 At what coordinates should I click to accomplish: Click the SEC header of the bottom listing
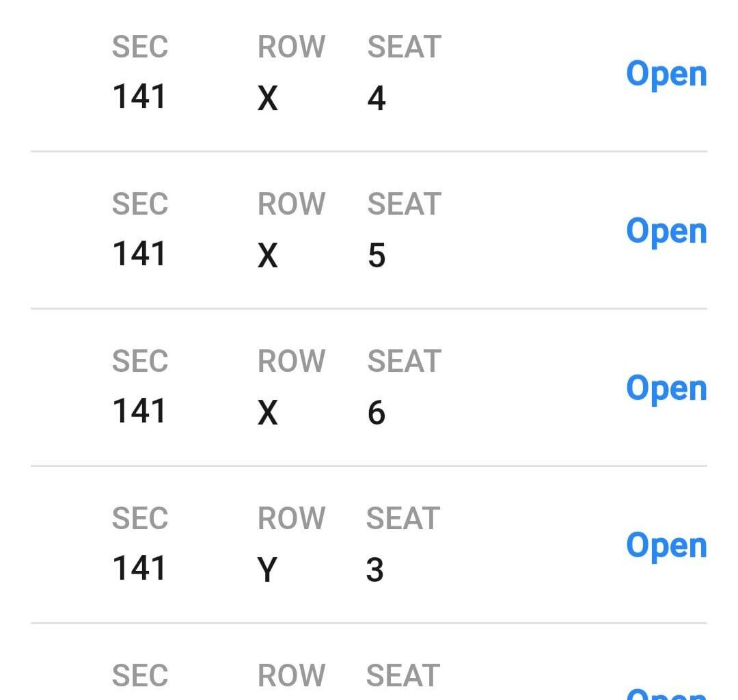coord(139,675)
